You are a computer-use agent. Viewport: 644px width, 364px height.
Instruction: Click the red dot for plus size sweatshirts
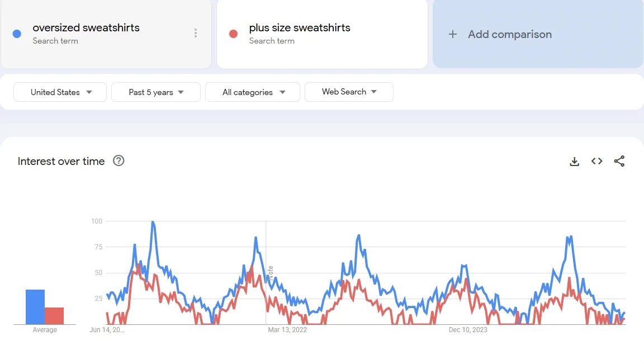(233, 34)
